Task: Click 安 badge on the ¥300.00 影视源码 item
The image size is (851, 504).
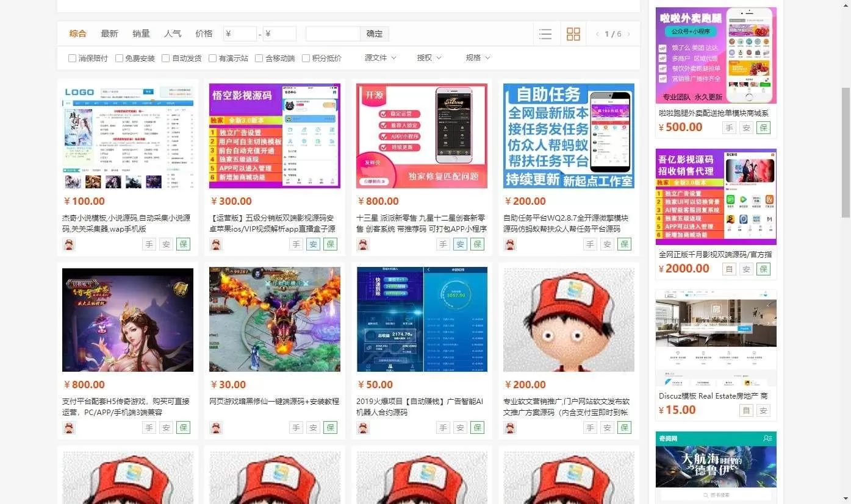Action: (314, 244)
